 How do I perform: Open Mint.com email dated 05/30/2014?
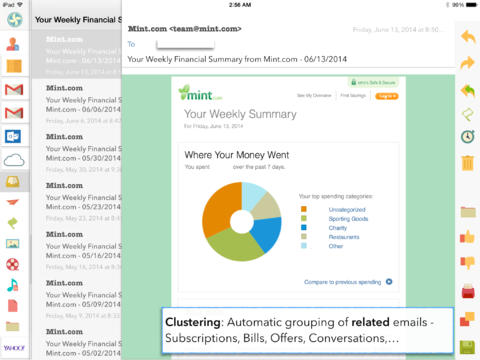point(77,152)
